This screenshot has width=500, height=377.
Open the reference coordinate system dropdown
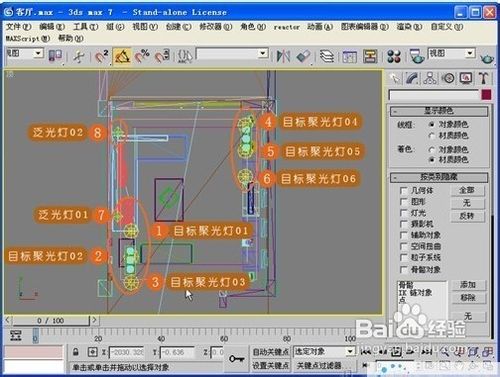tap(38, 53)
